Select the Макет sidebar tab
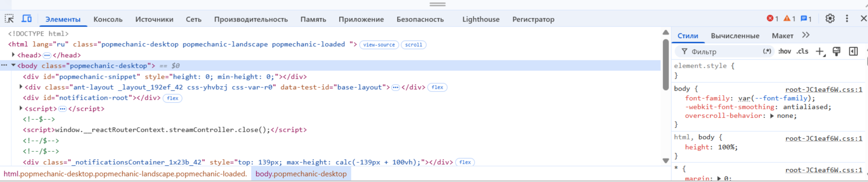Screen dimensions: 868x182 click(782, 36)
